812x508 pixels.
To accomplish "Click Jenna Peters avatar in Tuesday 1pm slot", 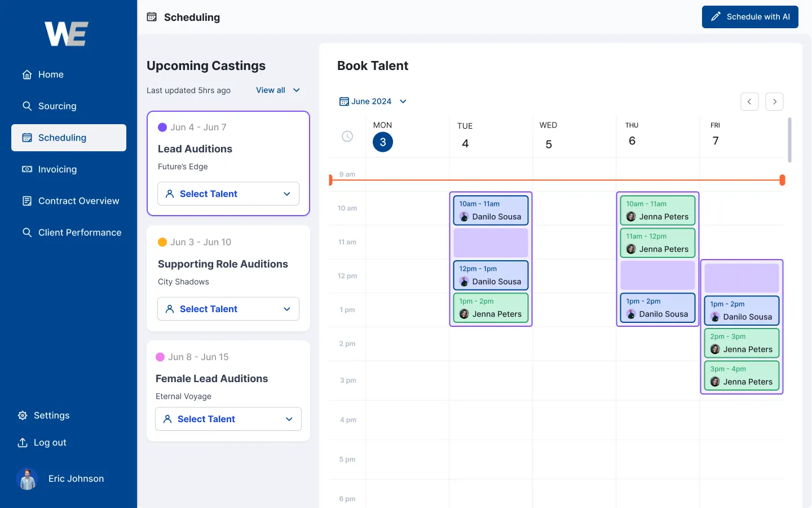I will tap(464, 314).
